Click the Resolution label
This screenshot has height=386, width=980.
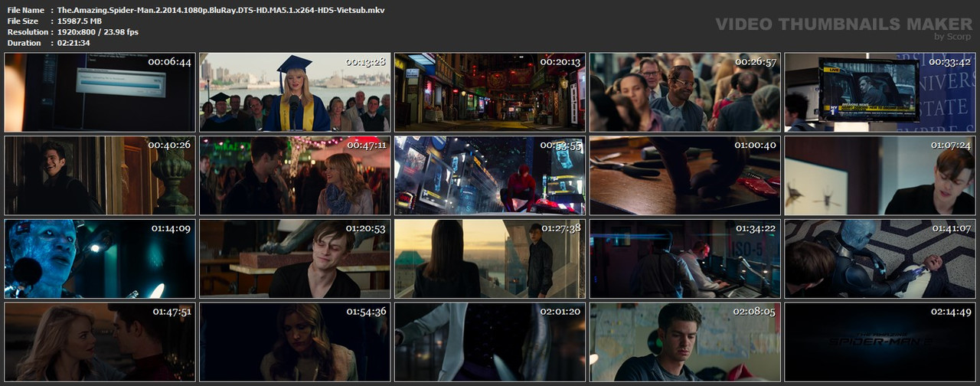tap(27, 31)
